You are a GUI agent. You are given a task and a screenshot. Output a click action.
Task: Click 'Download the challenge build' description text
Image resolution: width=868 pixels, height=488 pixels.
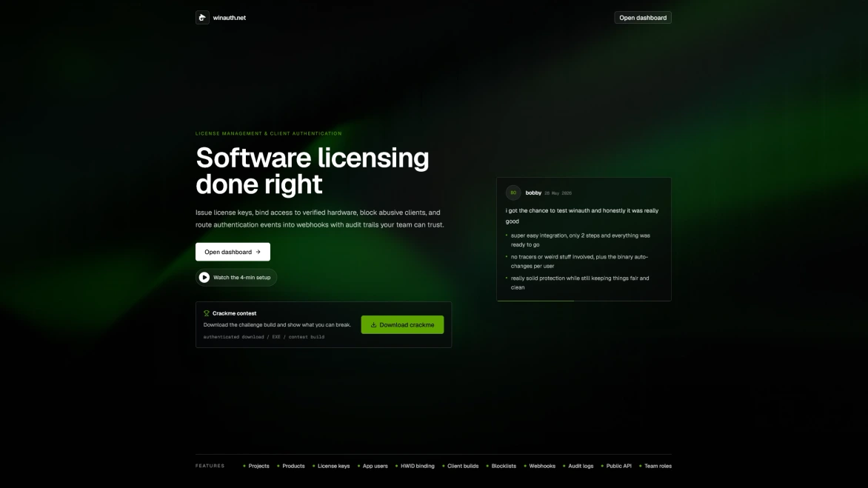point(277,325)
